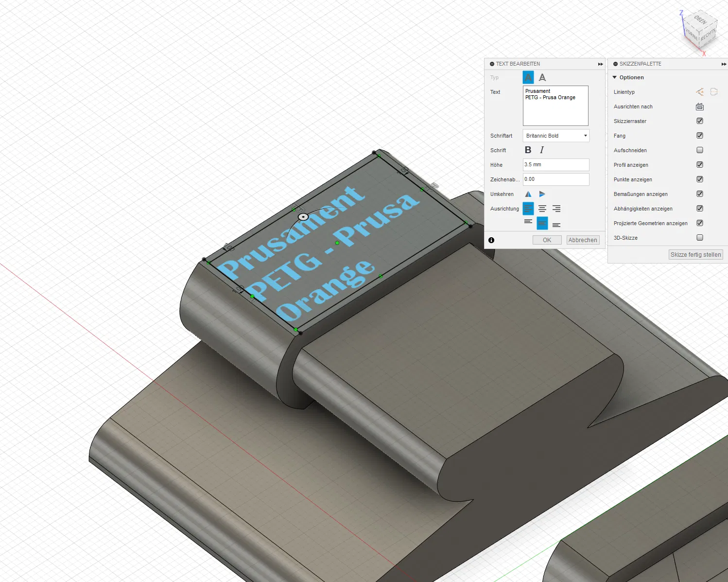Align text to the top
The width and height of the screenshot is (728, 582).
[x=528, y=222]
